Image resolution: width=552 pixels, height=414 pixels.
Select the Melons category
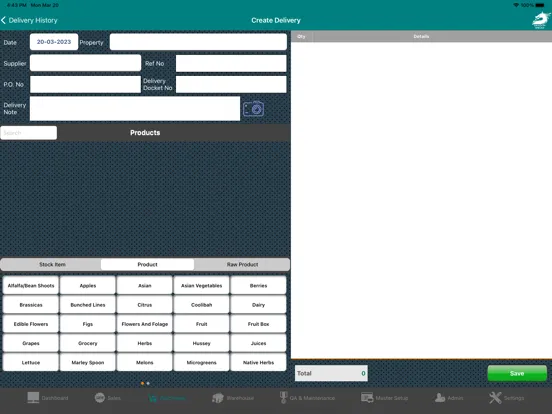pos(145,362)
